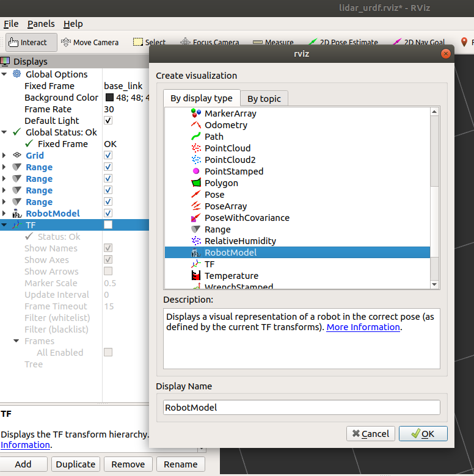474x476 pixels.
Task: Toggle the Default Light checkbox
Action: coord(108,120)
